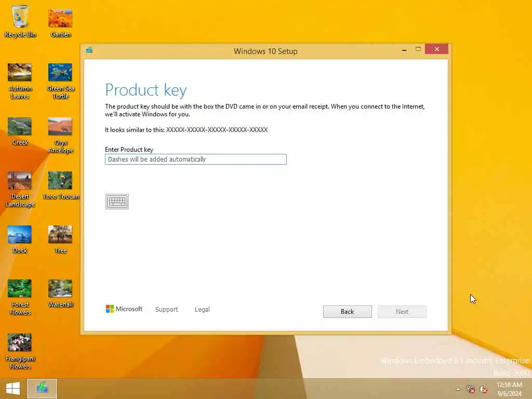Screen dimensions: 532x399
Task: Select the Waterfall image icon
Action: click(x=60, y=293)
